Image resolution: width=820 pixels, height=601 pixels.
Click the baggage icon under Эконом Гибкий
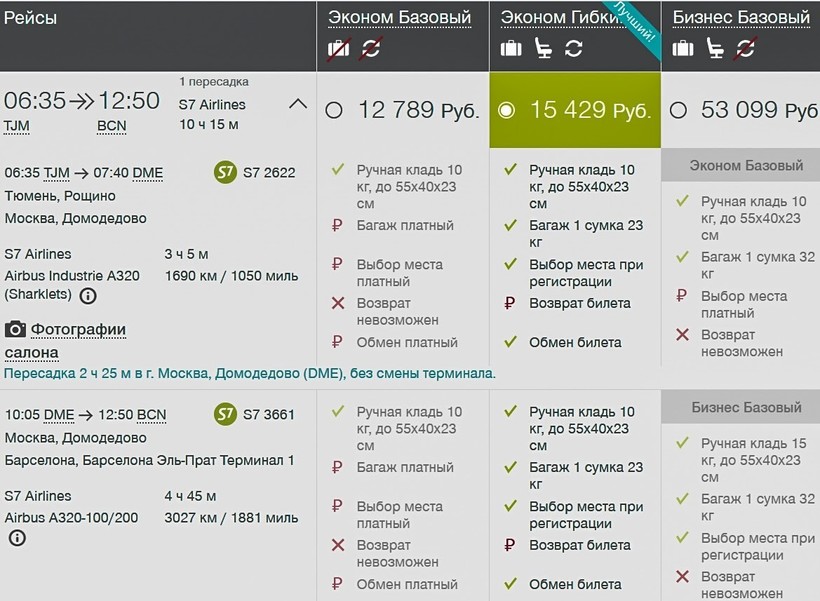(x=511, y=48)
